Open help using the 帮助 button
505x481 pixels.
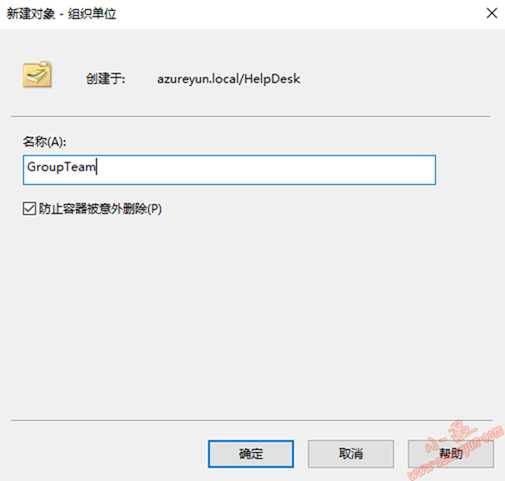[451, 454]
